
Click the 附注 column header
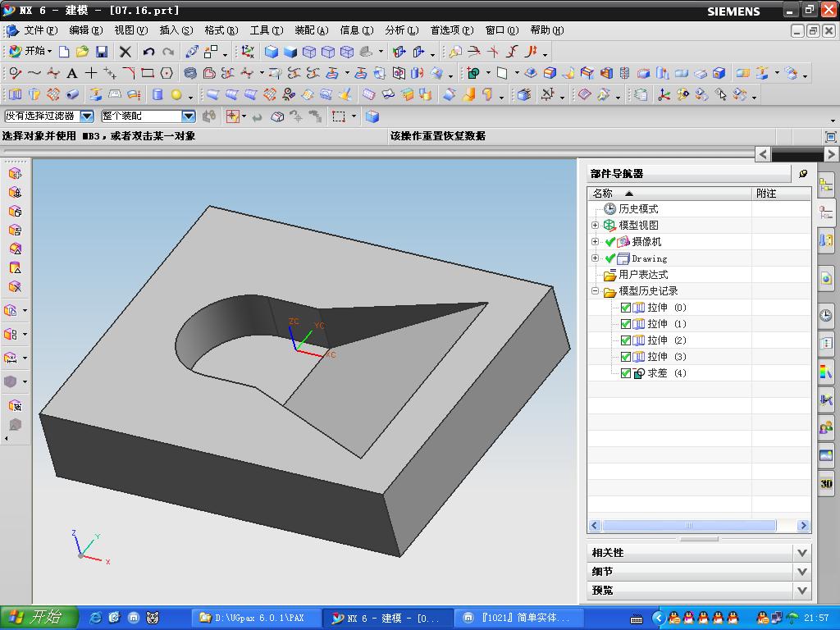(781, 194)
